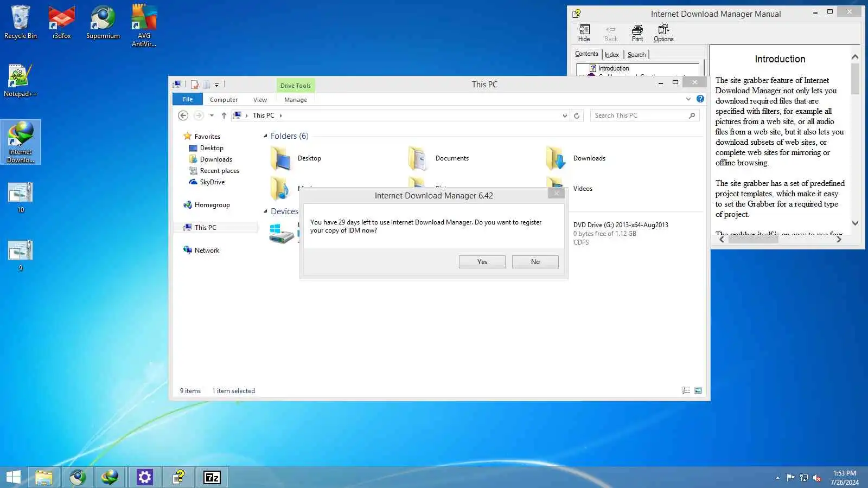The height and width of the screenshot is (488, 868).
Task: Select the Supermium desktop shortcut
Action: [103, 22]
